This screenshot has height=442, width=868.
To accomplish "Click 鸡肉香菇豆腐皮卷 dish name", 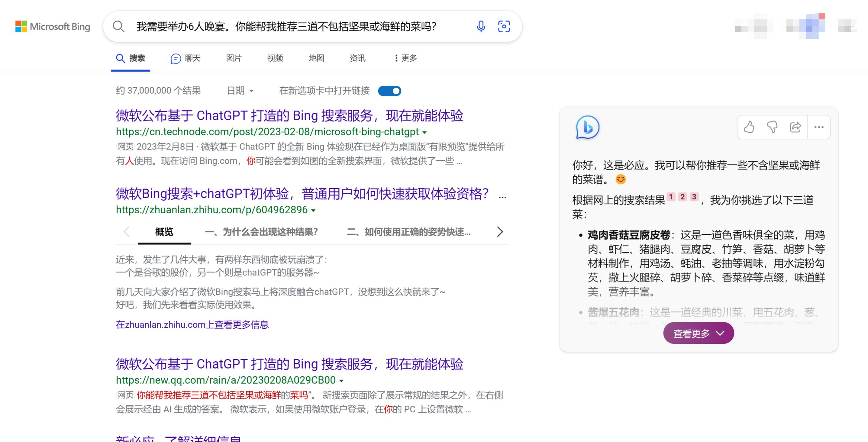I will pyautogui.click(x=629, y=235).
